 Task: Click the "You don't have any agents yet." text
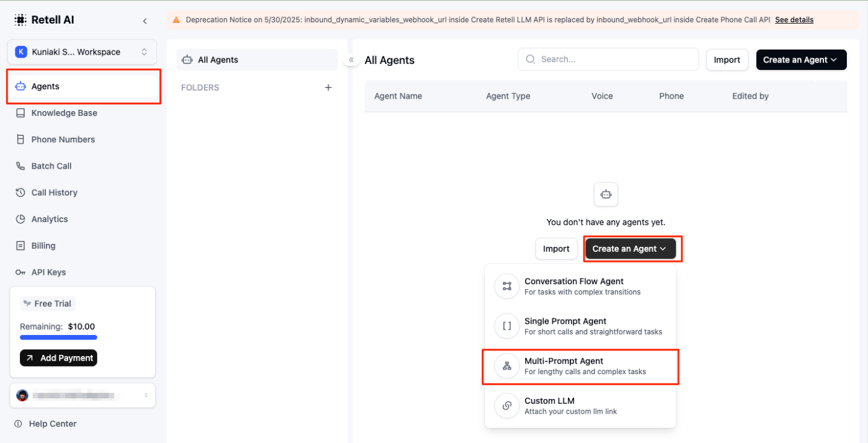click(606, 222)
